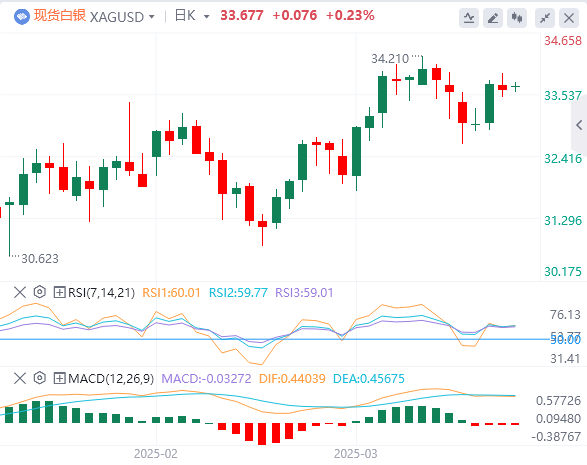
Task: Click the percent change +0.23%
Action: tap(350, 16)
